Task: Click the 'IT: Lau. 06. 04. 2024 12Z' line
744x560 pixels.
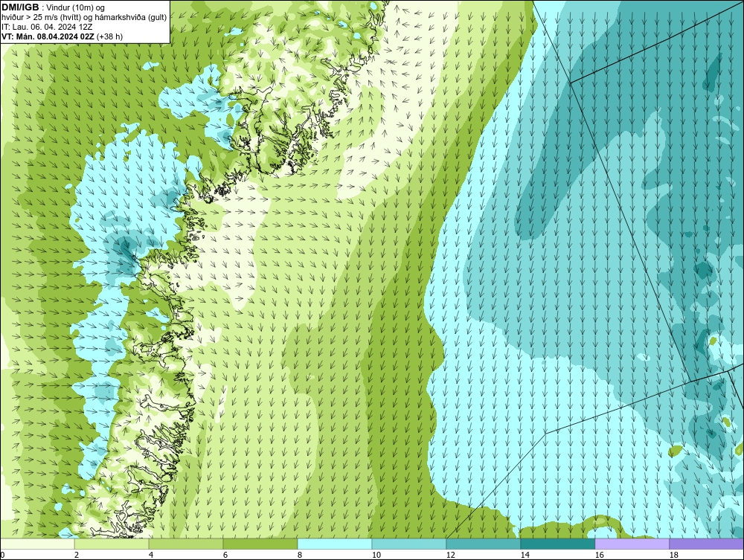Action: click(47, 27)
